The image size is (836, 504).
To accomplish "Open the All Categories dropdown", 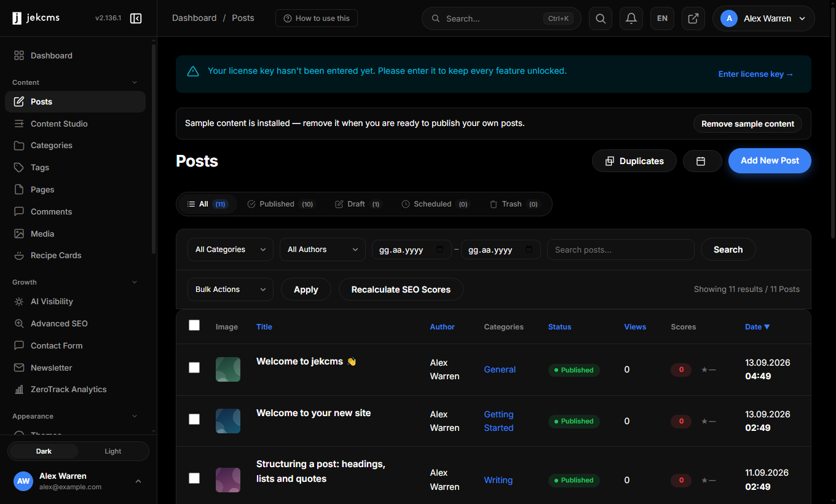I will tap(231, 250).
